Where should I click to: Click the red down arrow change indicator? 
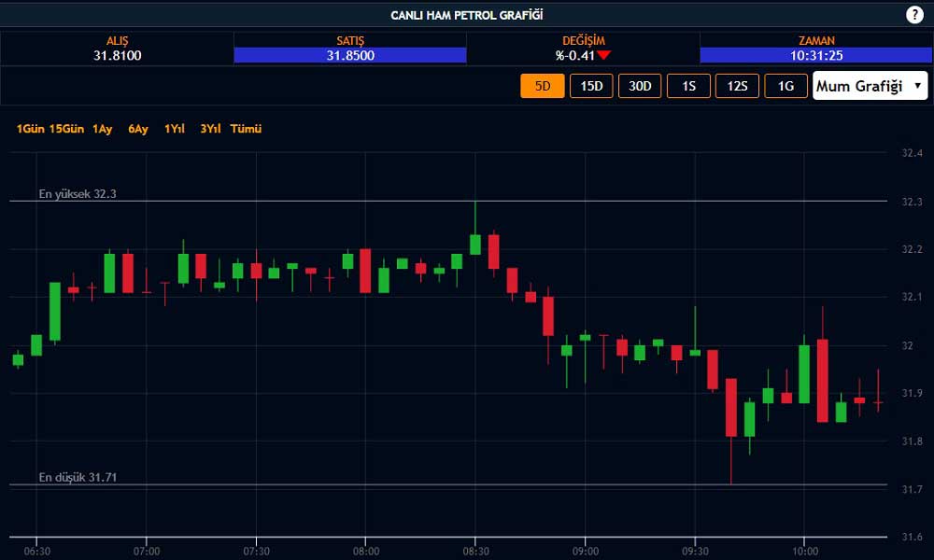pos(604,55)
